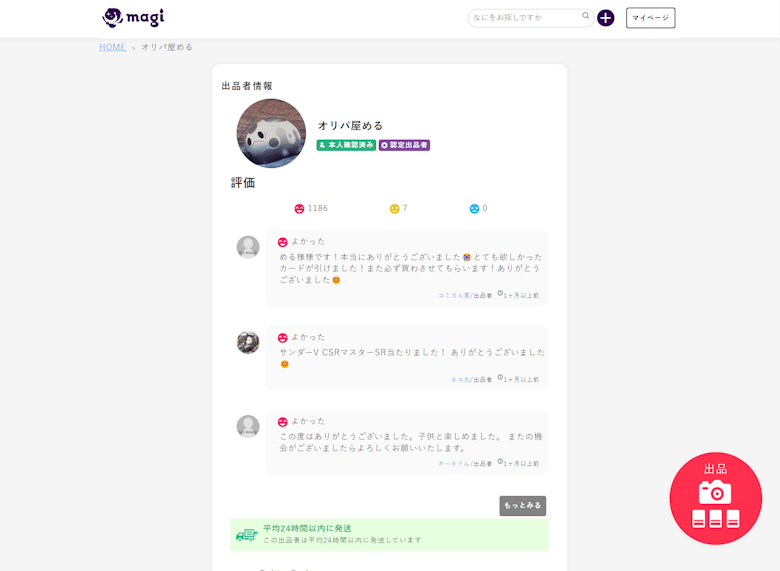Open the magi logo home link

click(133, 17)
